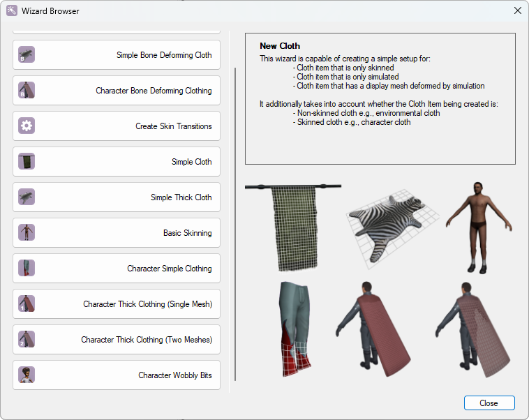Click the Character Wobbly Bits icon
Viewport: 529px width, 420px height.
pos(27,375)
